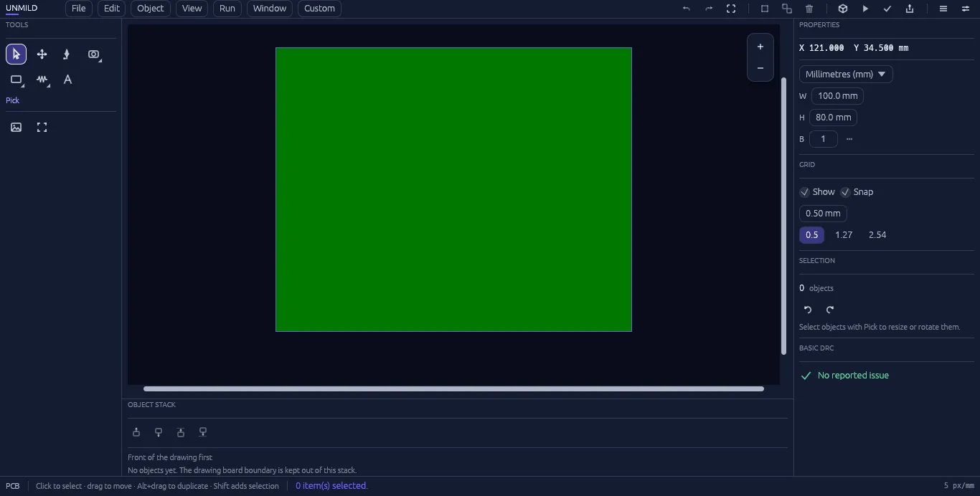980x496 pixels.
Task: Click the rotate clockwise icon in Selection
Action: pos(830,310)
